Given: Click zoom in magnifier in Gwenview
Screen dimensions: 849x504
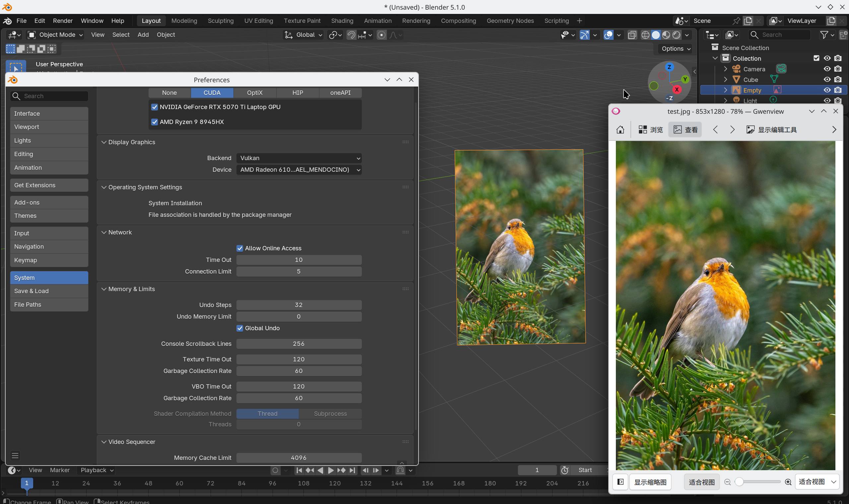Looking at the screenshot, I should pos(788,482).
